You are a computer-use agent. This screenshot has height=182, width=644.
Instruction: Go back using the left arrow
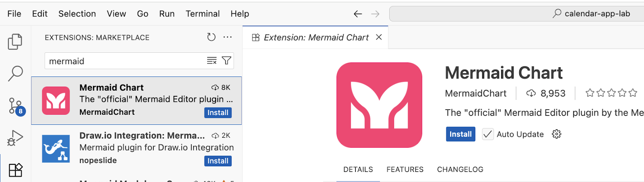(358, 14)
